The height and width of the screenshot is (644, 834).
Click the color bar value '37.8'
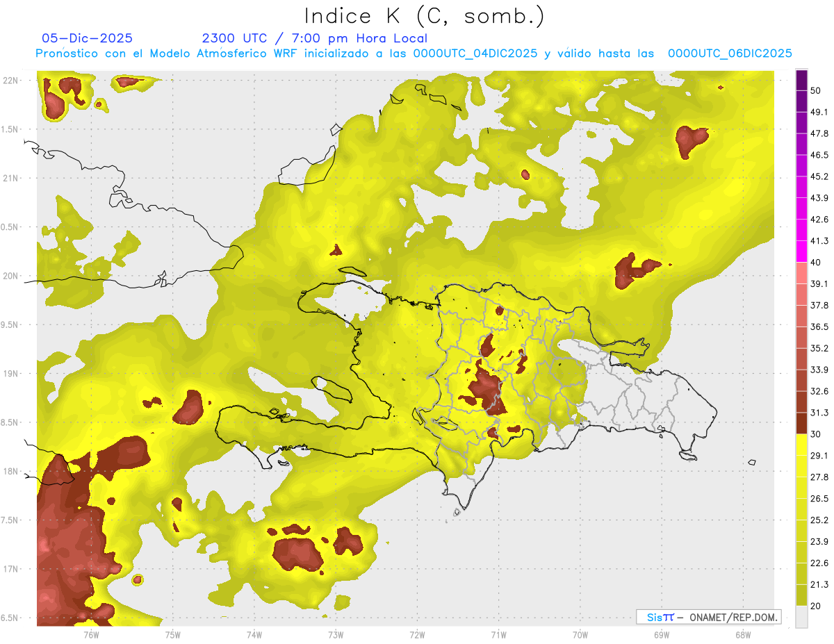pyautogui.click(x=819, y=305)
